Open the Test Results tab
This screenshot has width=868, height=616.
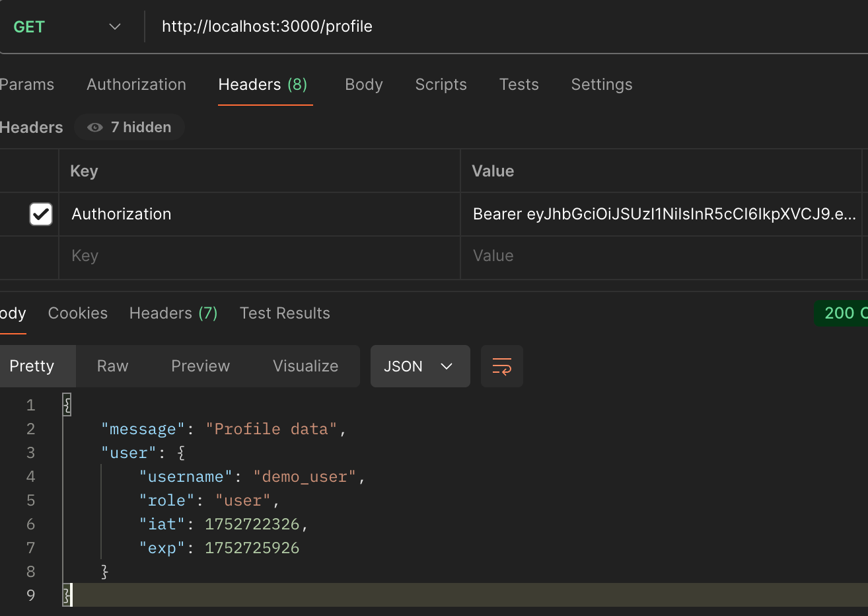[285, 313]
